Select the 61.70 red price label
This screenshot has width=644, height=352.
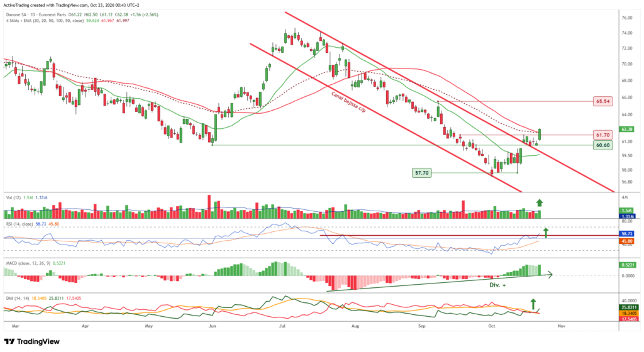pyautogui.click(x=602, y=135)
